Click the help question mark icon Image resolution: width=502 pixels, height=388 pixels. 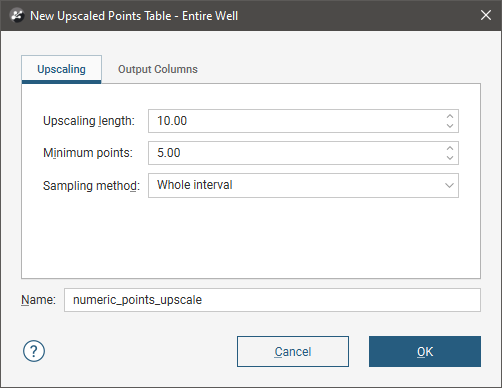pyautogui.click(x=34, y=351)
